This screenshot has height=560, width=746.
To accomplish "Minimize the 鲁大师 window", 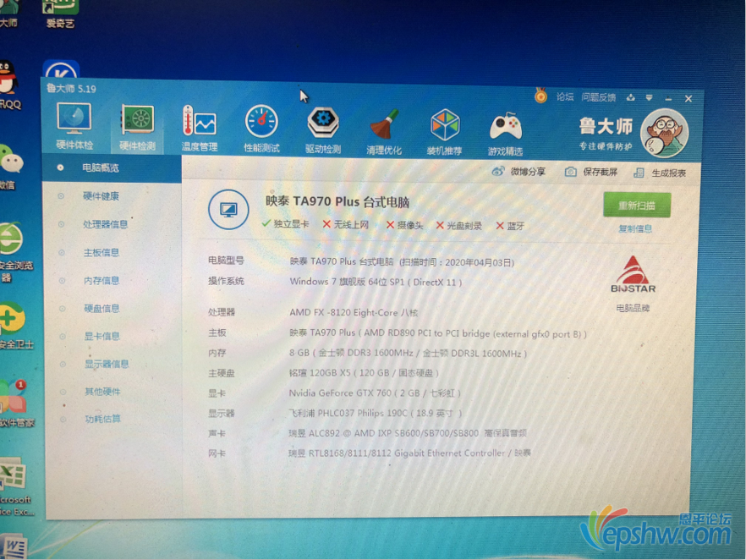I will tap(668, 98).
